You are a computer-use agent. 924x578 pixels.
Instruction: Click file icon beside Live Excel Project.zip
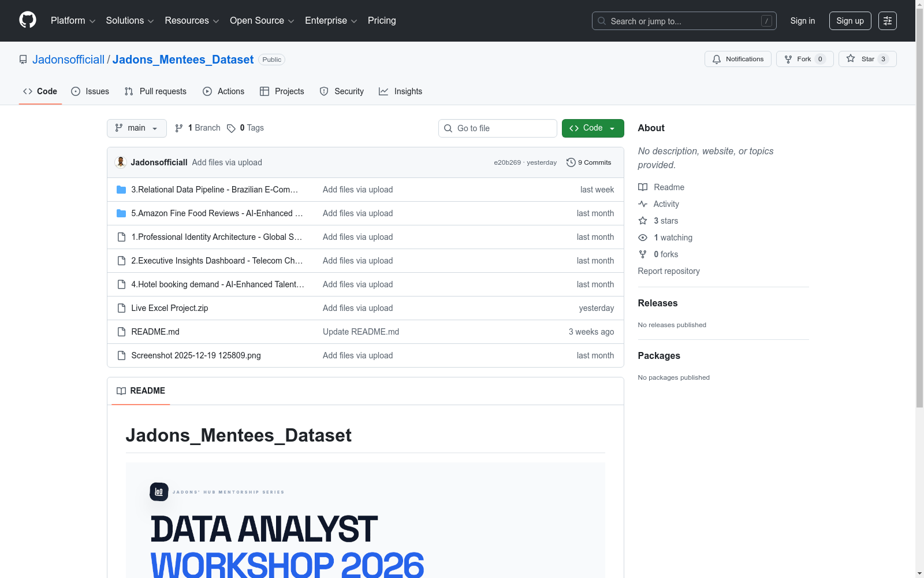point(121,308)
